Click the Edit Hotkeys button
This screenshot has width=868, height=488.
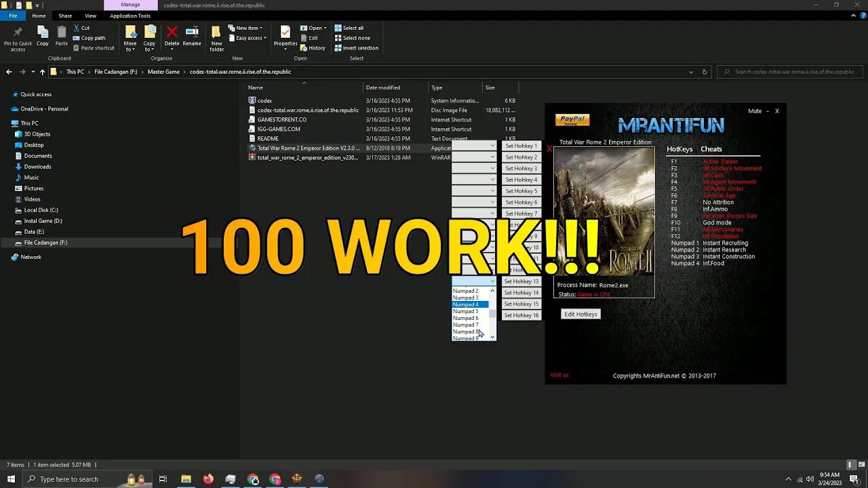pyautogui.click(x=580, y=314)
